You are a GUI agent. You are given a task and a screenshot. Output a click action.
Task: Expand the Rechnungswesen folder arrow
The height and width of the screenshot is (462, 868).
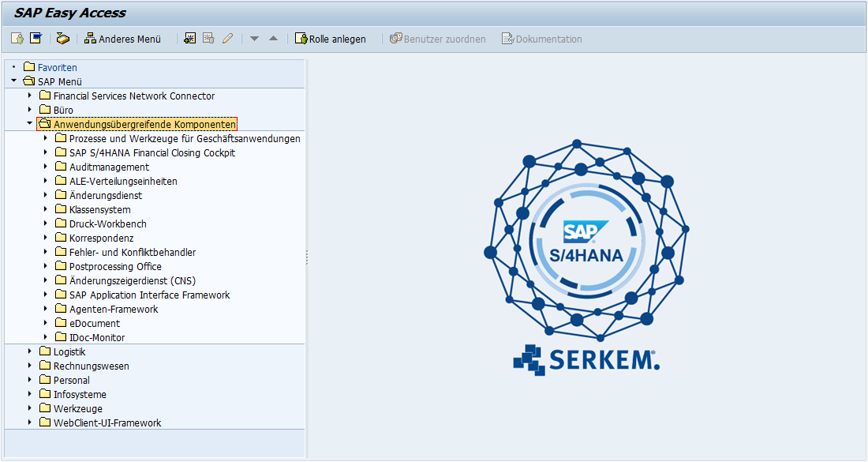pos(29,366)
